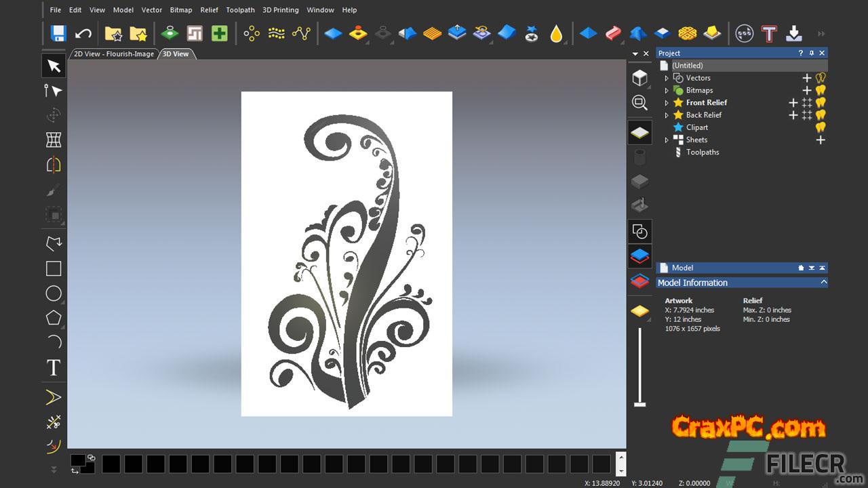
Task: Click the first black colour palette swatch
Action: point(111,464)
